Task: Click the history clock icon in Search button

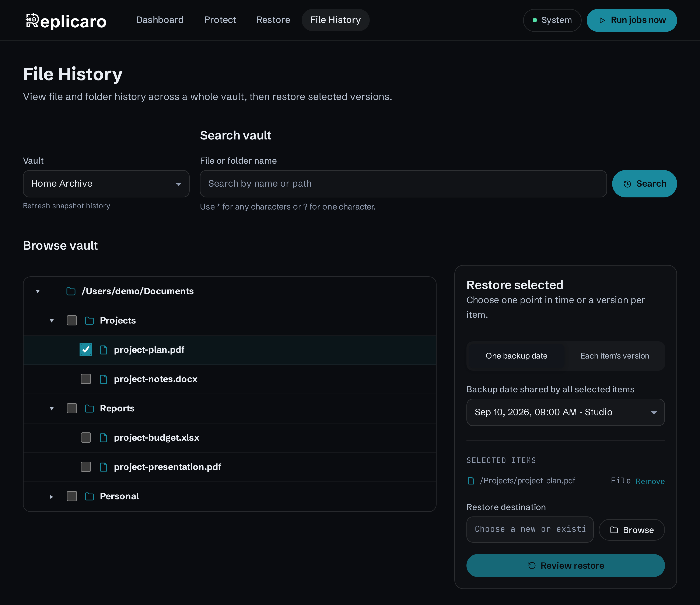Action: (x=627, y=184)
